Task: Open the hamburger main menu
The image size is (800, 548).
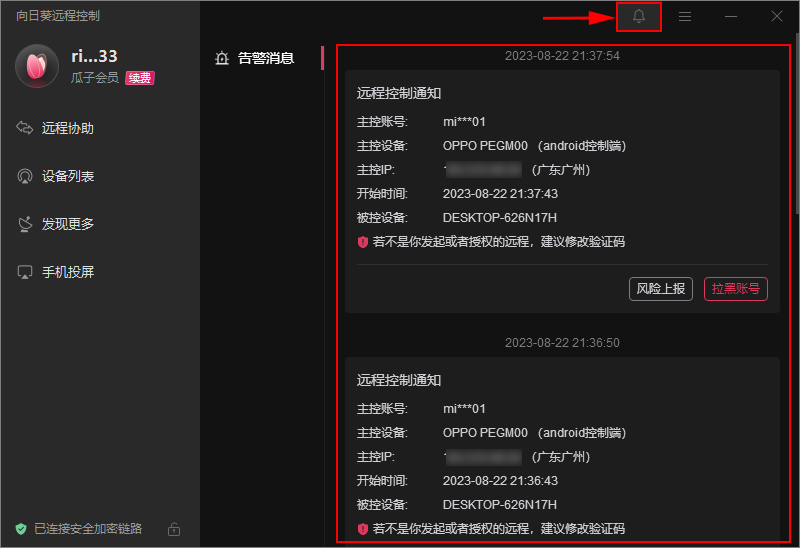Action: [x=685, y=17]
